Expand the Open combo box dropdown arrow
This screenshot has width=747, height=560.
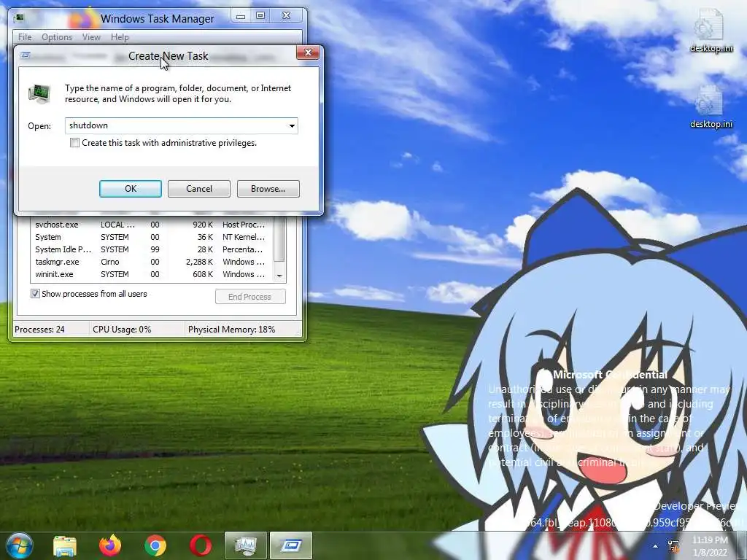(292, 125)
